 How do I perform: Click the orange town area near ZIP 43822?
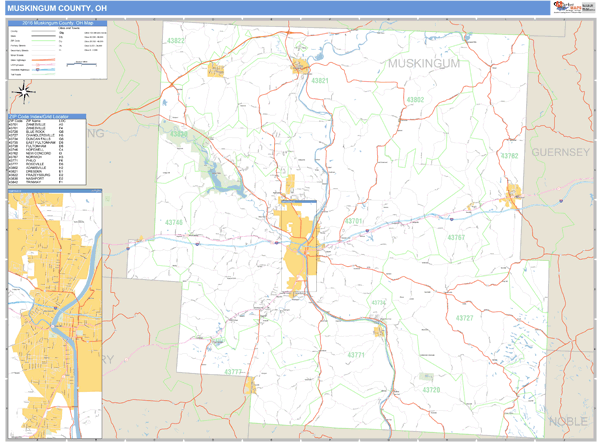[215, 70]
